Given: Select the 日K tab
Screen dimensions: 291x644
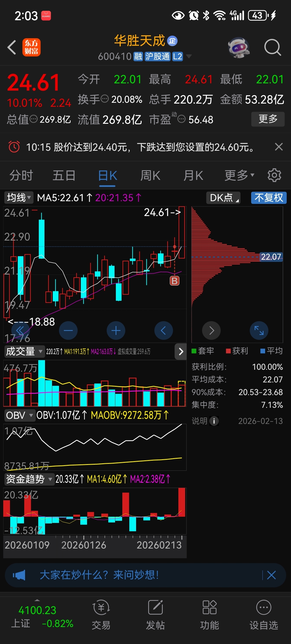Looking at the screenshot, I should pos(108,176).
